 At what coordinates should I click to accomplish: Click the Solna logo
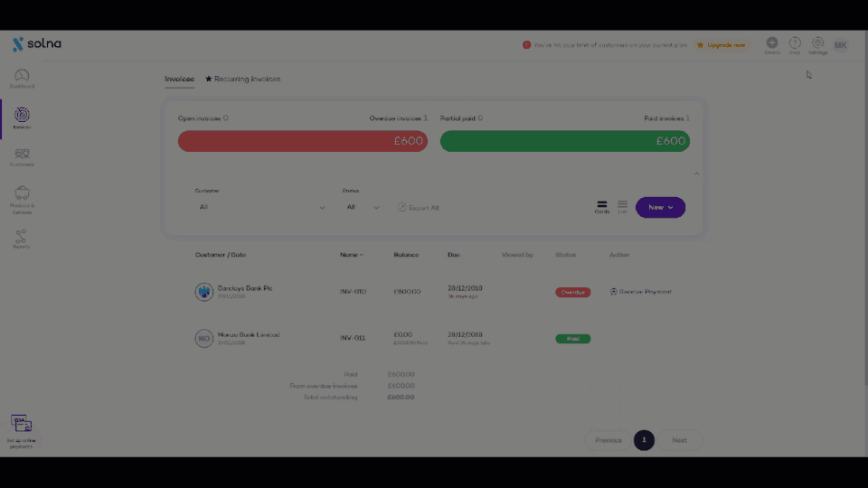[37, 43]
